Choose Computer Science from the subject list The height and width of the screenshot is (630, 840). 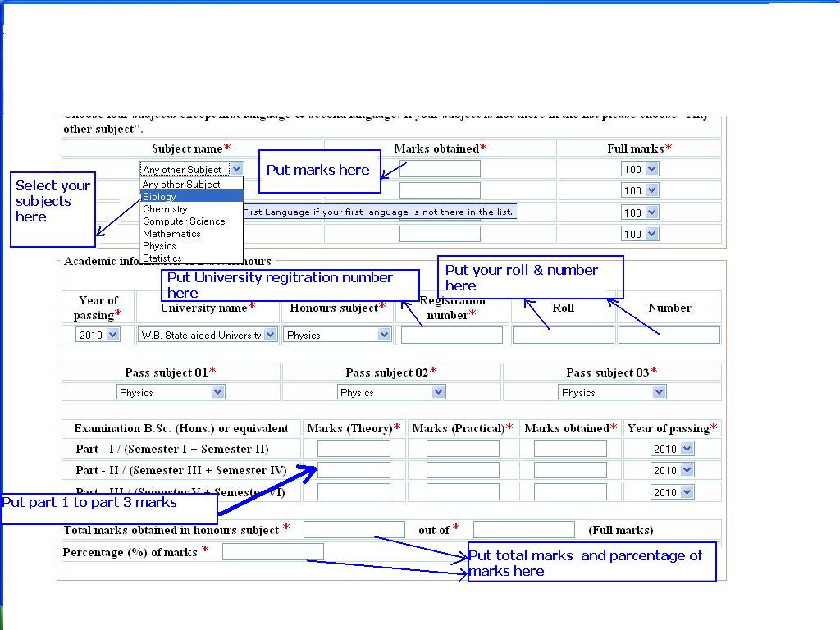point(191,221)
